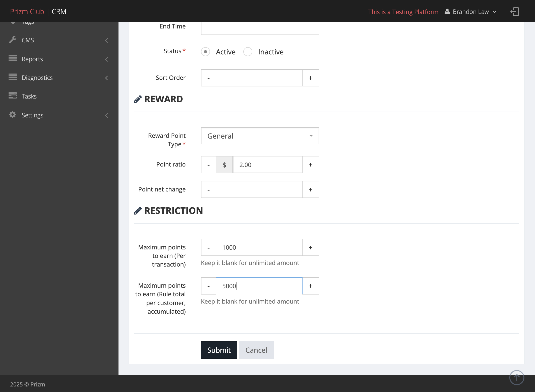
Task: Cancel the form
Action: (x=256, y=350)
